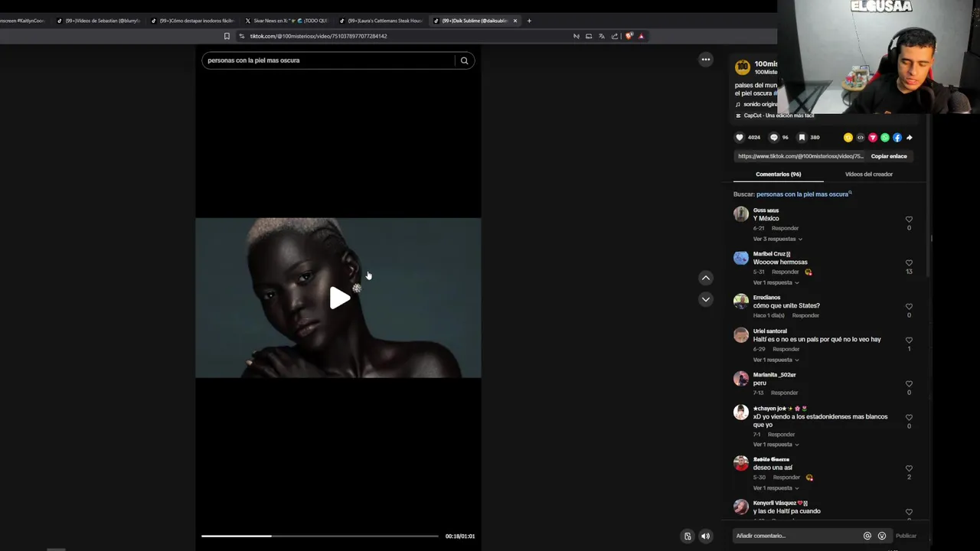Like Guss's comment 'Y México'
This screenshot has height=551, width=980.
(909, 219)
